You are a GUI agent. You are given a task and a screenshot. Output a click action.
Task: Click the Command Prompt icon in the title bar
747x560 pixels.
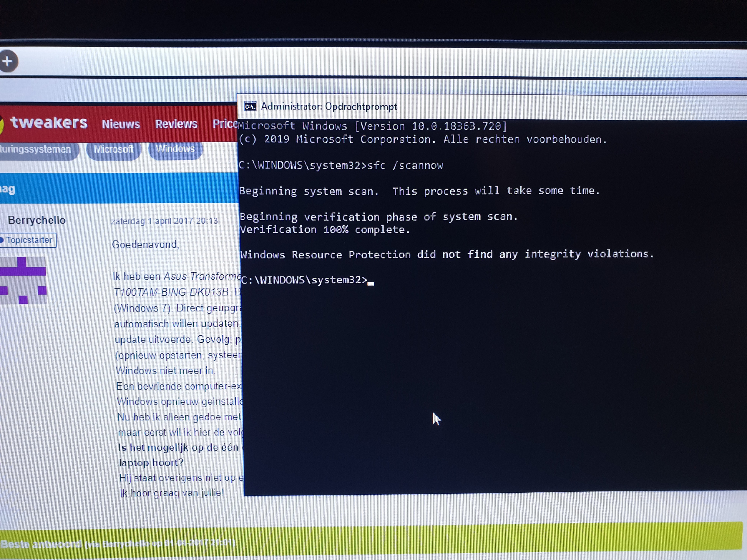pyautogui.click(x=250, y=106)
